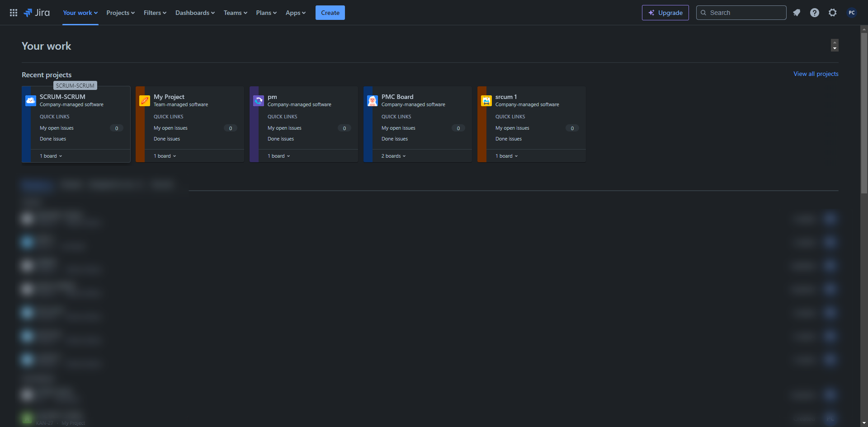Click the 0 issue count on My Project card
This screenshot has width=868, height=427.
(231, 128)
